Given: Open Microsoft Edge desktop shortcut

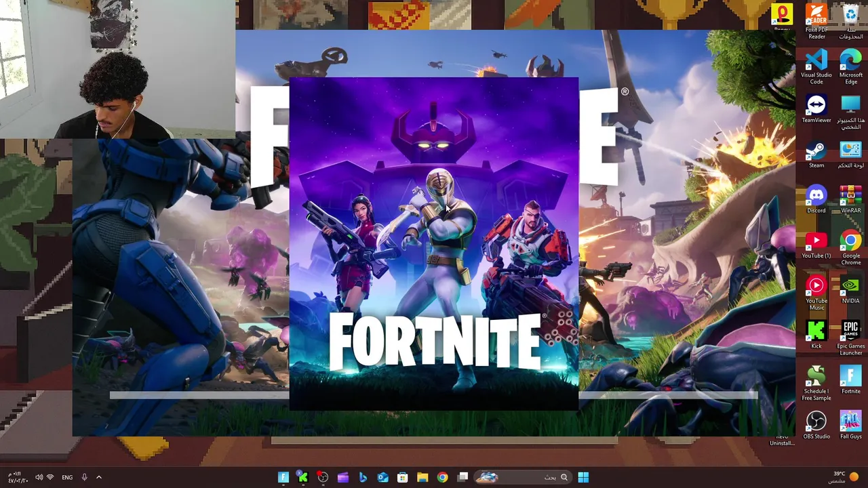Looking at the screenshot, I should (x=851, y=66).
